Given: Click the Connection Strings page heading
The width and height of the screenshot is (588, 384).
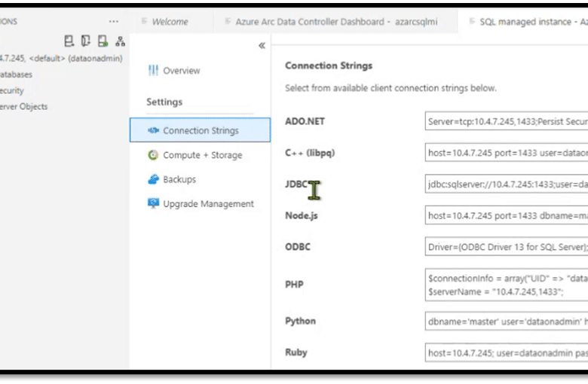Looking at the screenshot, I should click(329, 66).
